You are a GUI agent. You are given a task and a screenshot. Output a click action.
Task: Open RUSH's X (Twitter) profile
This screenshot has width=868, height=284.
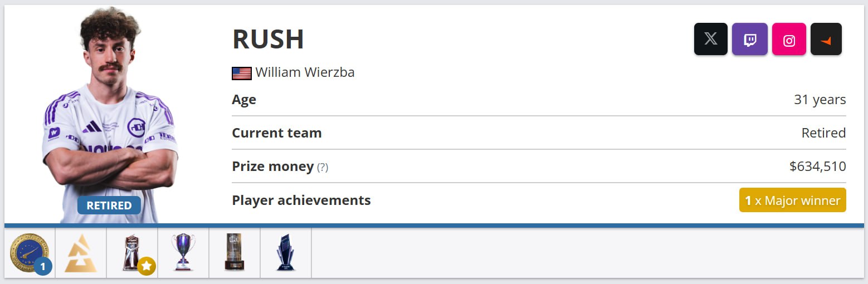coord(710,39)
